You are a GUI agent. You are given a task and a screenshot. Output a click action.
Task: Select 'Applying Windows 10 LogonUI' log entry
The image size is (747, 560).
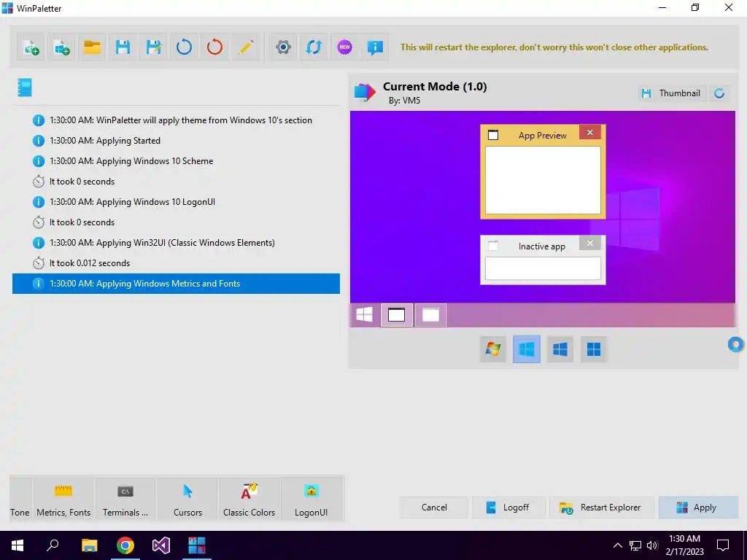click(177, 202)
